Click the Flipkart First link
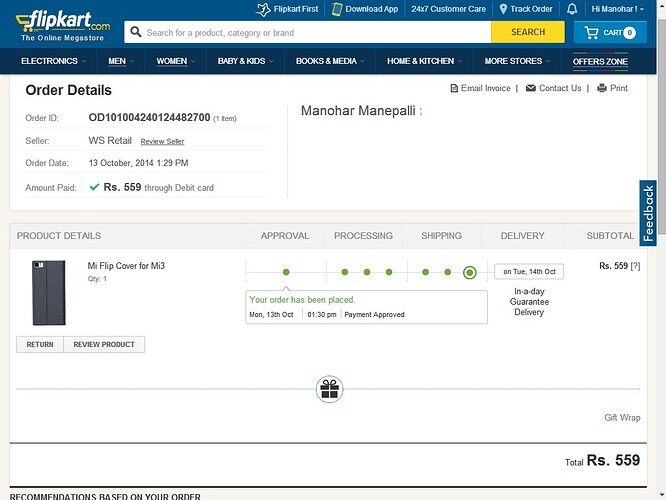This screenshot has height=500, width=666. click(x=296, y=9)
